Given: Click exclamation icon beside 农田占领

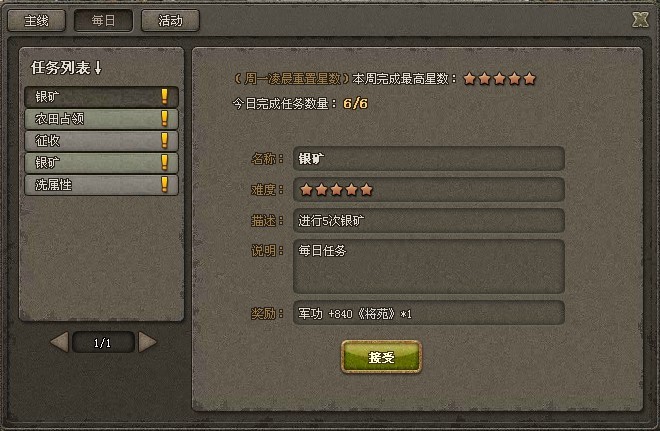Looking at the screenshot, I should (x=165, y=118).
